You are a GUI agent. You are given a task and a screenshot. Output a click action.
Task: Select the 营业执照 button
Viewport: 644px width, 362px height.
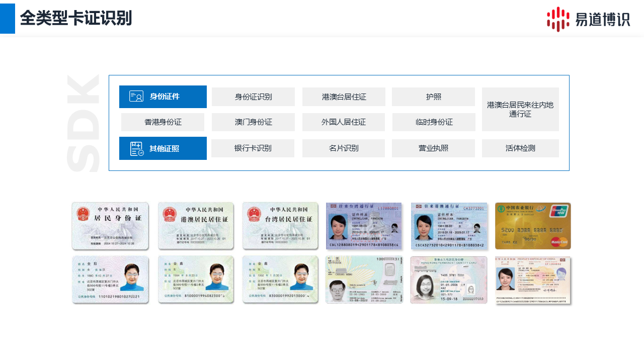[433, 148]
